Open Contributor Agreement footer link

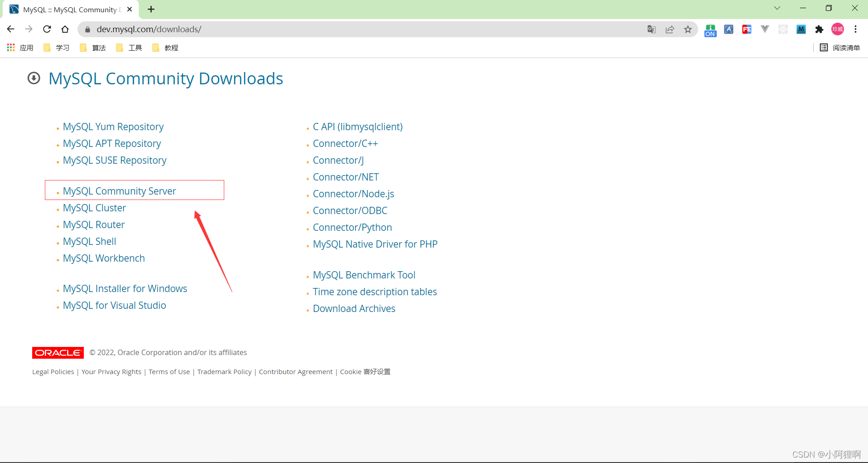(296, 372)
